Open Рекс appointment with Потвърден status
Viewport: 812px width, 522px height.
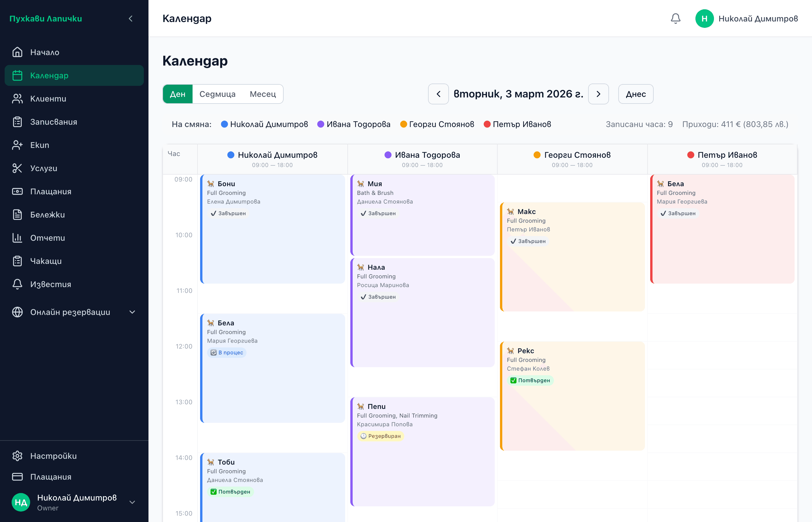point(572,396)
